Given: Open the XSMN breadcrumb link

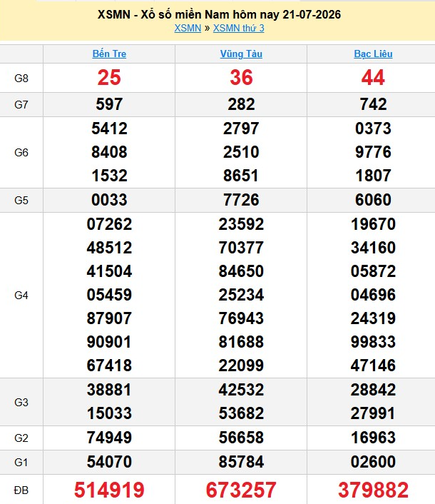Looking at the screenshot, I should (x=188, y=29).
